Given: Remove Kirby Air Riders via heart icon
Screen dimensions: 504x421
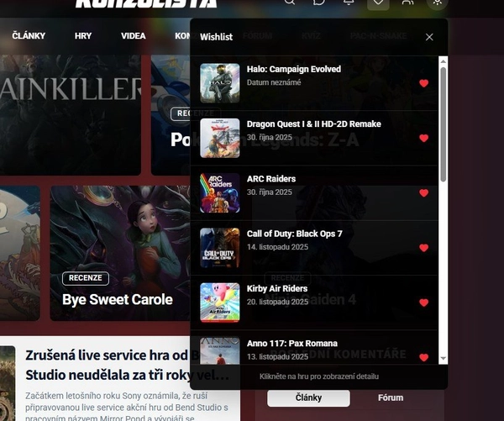Looking at the screenshot, I should [423, 303].
